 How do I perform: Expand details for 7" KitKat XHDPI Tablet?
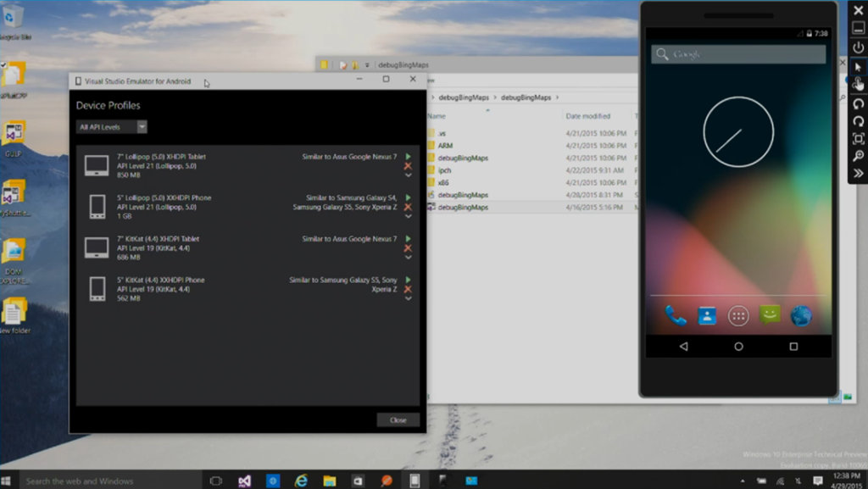click(x=408, y=257)
